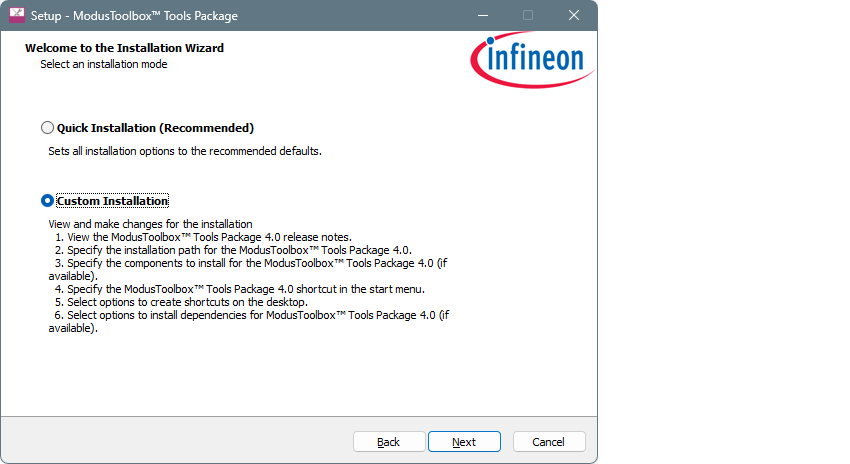Go to the Next wizard page
Viewport: 850px width, 464px height.
tap(464, 442)
